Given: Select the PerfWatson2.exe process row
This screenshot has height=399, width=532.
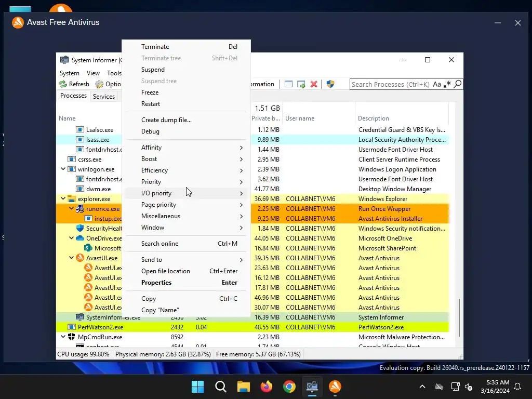Looking at the screenshot, I should coord(252,327).
